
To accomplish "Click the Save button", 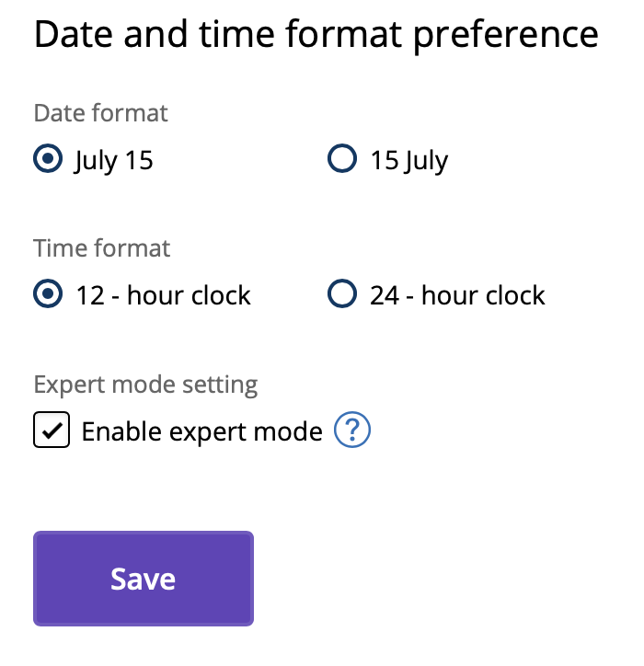I will point(144,578).
